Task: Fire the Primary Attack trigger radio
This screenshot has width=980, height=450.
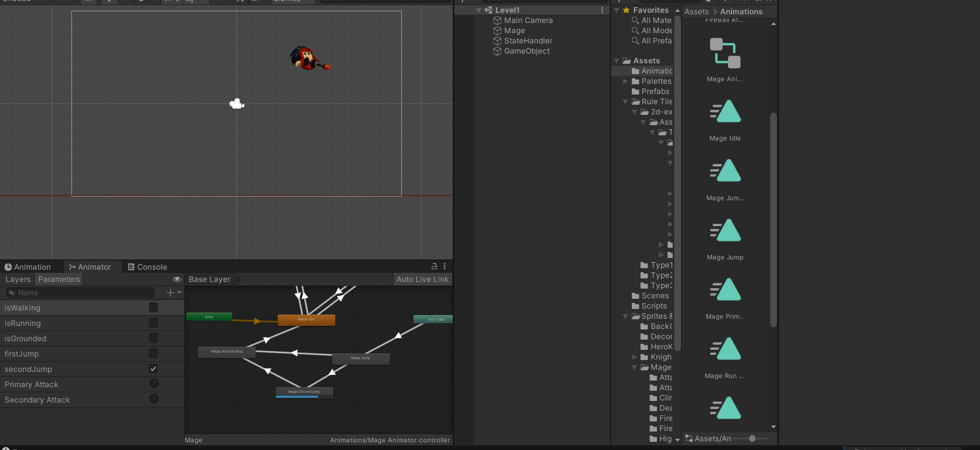Action: [x=154, y=384]
